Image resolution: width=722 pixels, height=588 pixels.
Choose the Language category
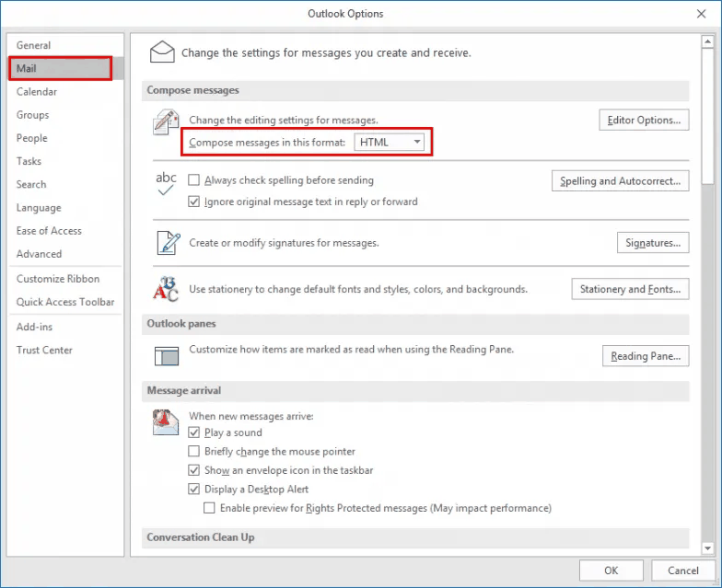65,208
